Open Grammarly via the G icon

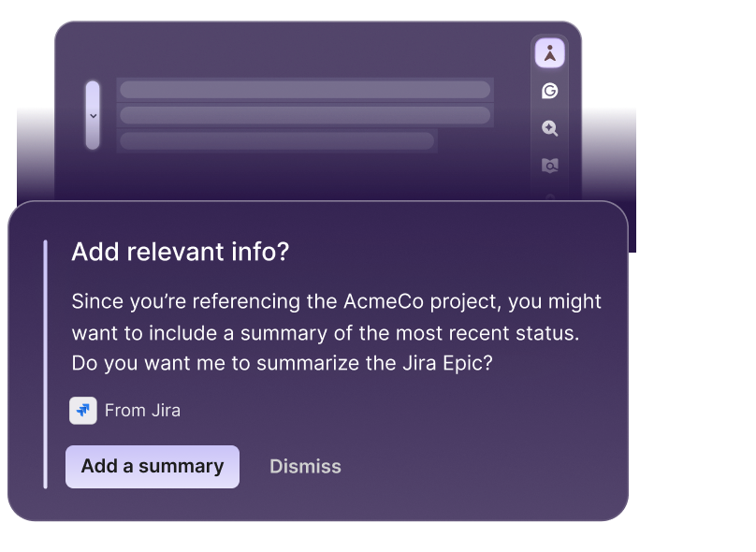pyautogui.click(x=550, y=91)
